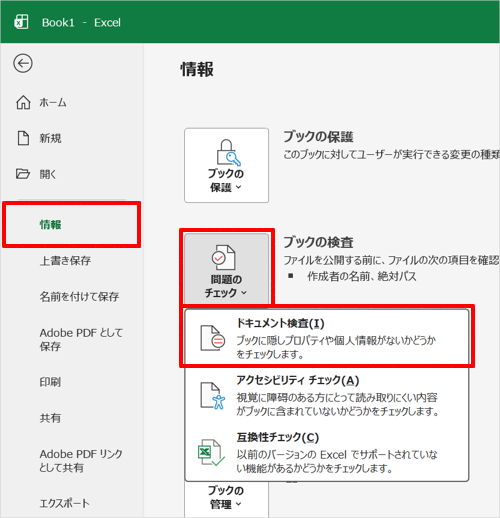Viewport: 500px width, 518px height.
Task: Click the 互換性チェック Excel file icon
Action: (x=211, y=452)
